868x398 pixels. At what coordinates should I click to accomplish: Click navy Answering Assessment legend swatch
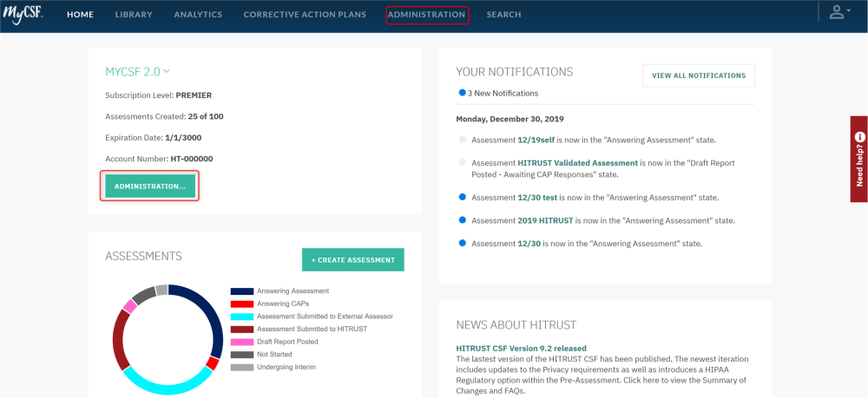[x=242, y=290]
